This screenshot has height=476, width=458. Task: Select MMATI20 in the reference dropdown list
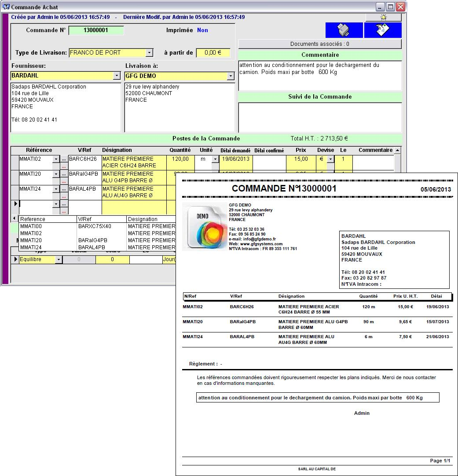click(97, 240)
